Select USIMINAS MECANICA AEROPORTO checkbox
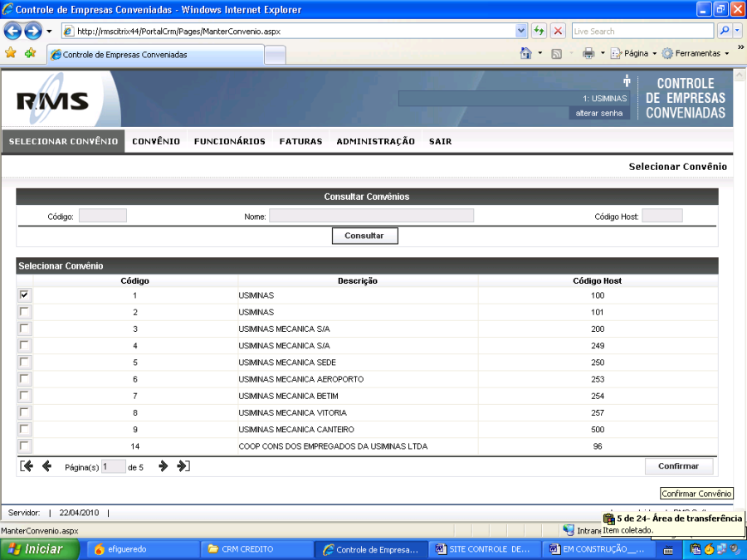The width and height of the screenshot is (747, 560). (24, 379)
